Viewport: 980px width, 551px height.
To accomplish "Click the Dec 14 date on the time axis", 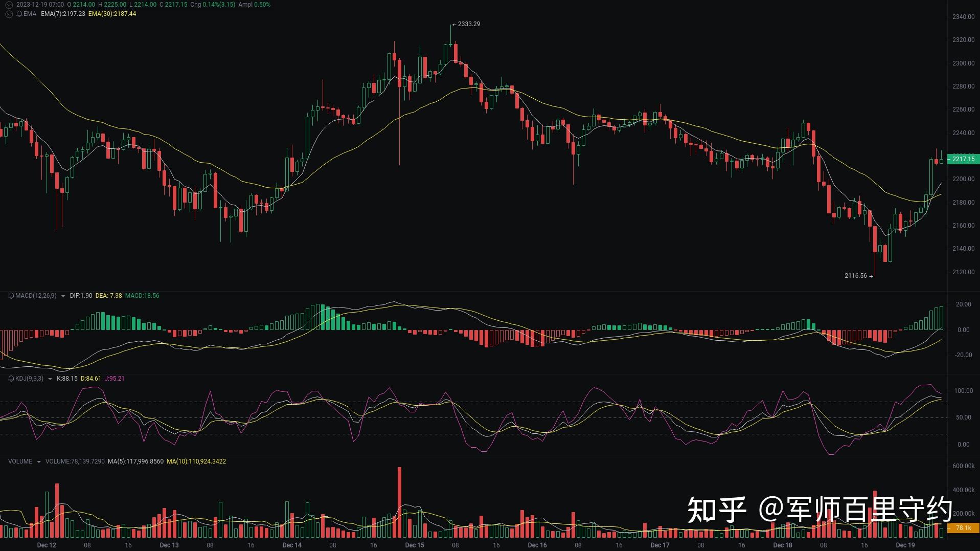I will pos(292,545).
